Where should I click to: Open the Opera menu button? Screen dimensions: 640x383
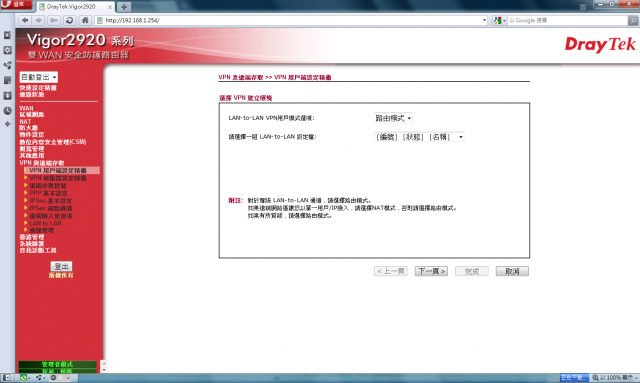16,4
